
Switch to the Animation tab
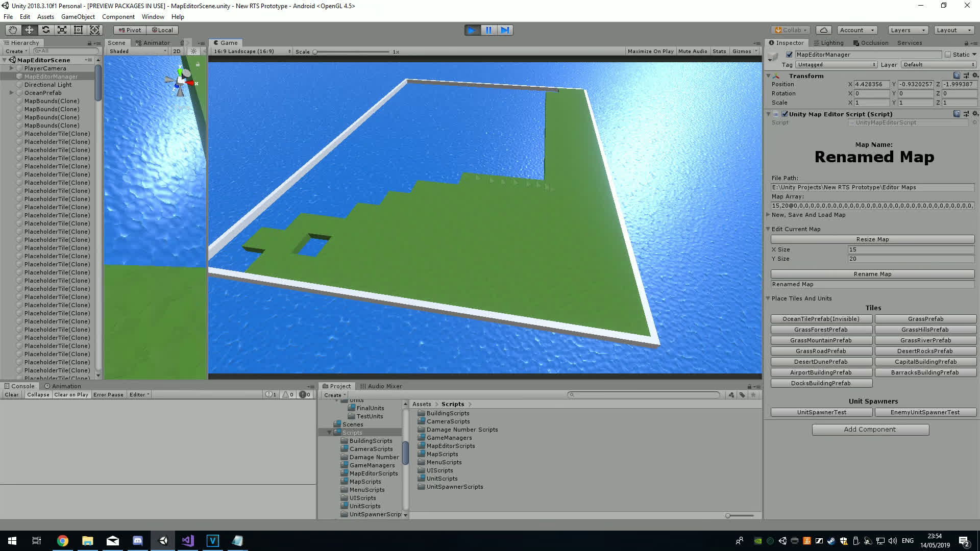(x=62, y=386)
